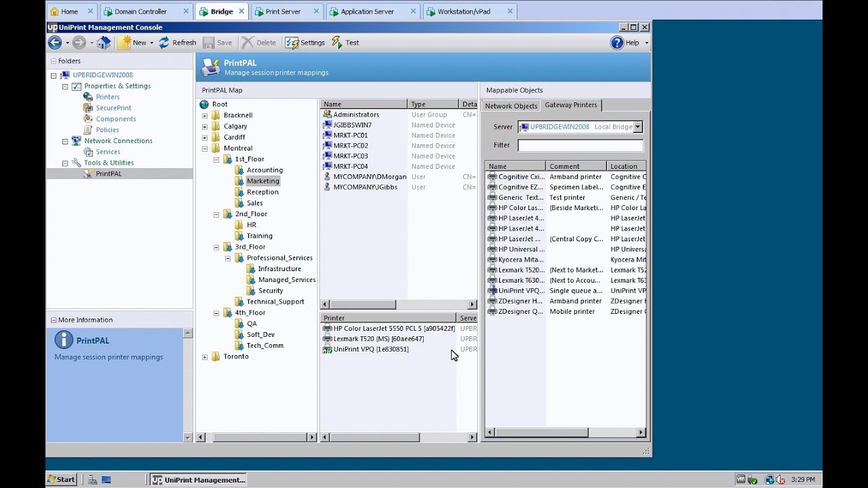Open the Server dropdown list
The height and width of the screenshot is (488, 868).
(637, 127)
